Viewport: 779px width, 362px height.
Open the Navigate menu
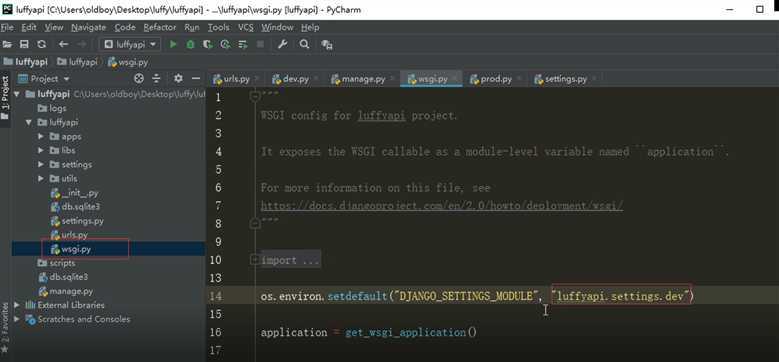(x=88, y=27)
